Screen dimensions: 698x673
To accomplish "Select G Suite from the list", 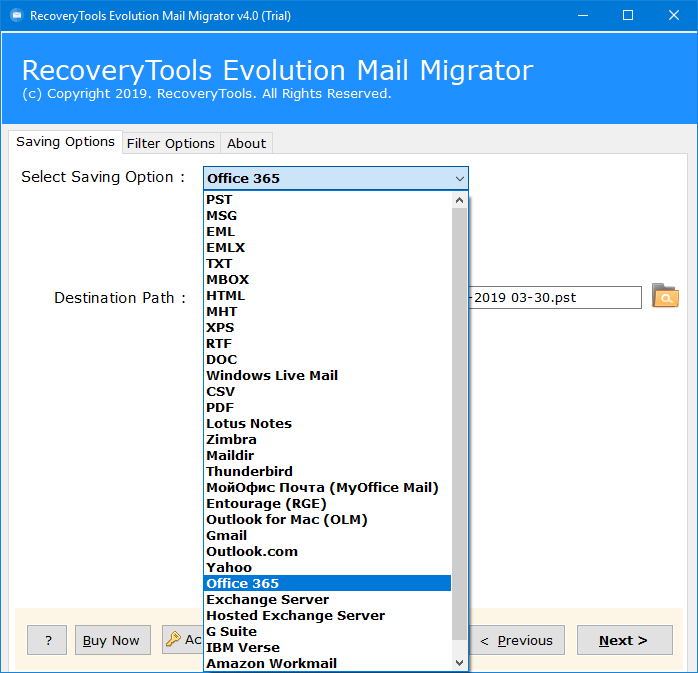I will [x=327, y=632].
